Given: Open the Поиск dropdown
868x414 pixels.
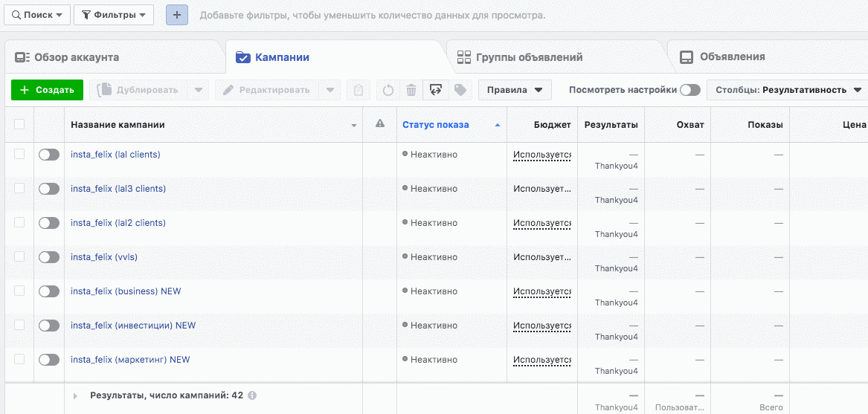Looking at the screenshot, I should (x=37, y=15).
